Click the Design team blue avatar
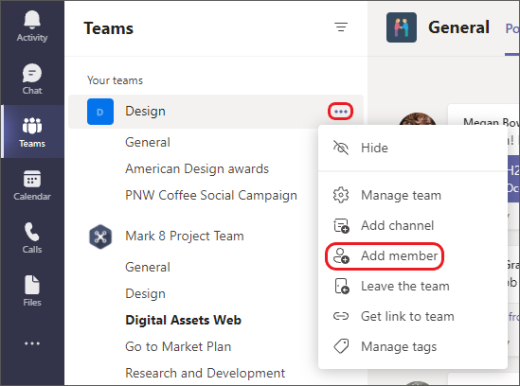This screenshot has height=386, width=520. [100, 111]
